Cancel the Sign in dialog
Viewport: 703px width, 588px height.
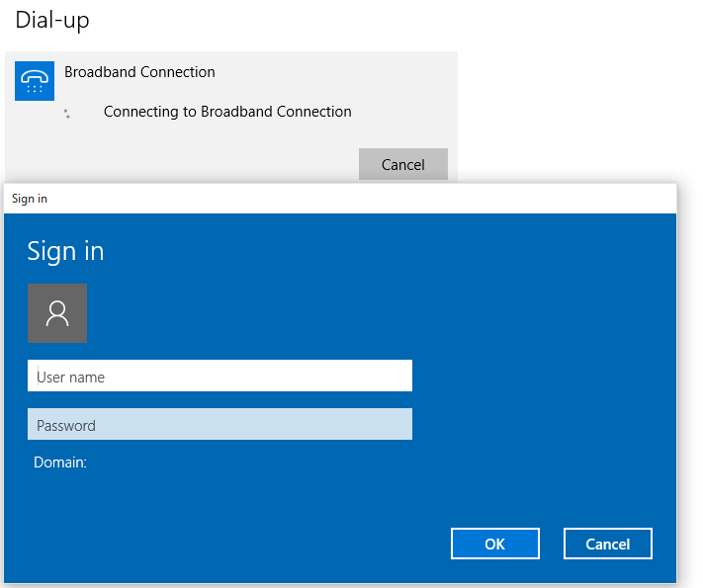pyautogui.click(x=607, y=544)
